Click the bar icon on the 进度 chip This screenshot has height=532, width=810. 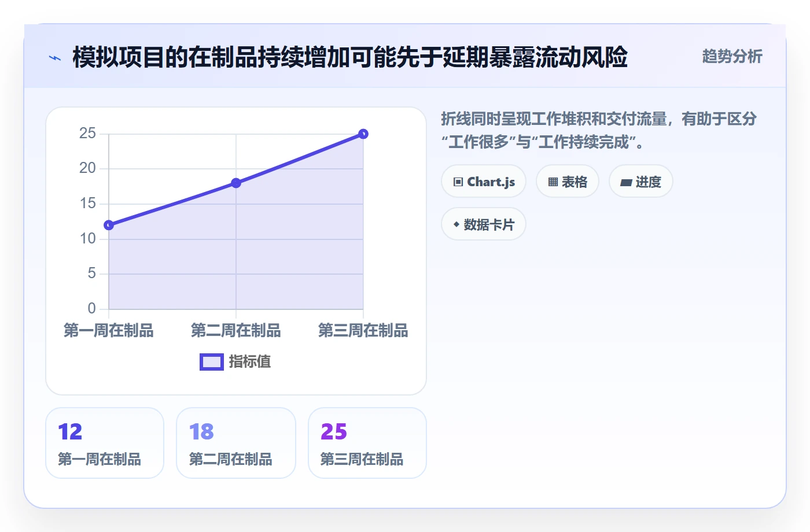tap(626, 183)
